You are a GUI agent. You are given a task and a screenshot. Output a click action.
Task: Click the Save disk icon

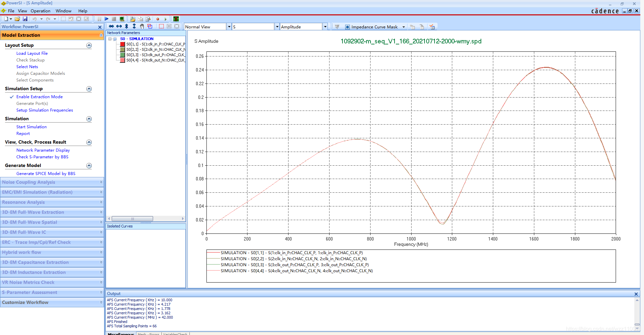25,19
